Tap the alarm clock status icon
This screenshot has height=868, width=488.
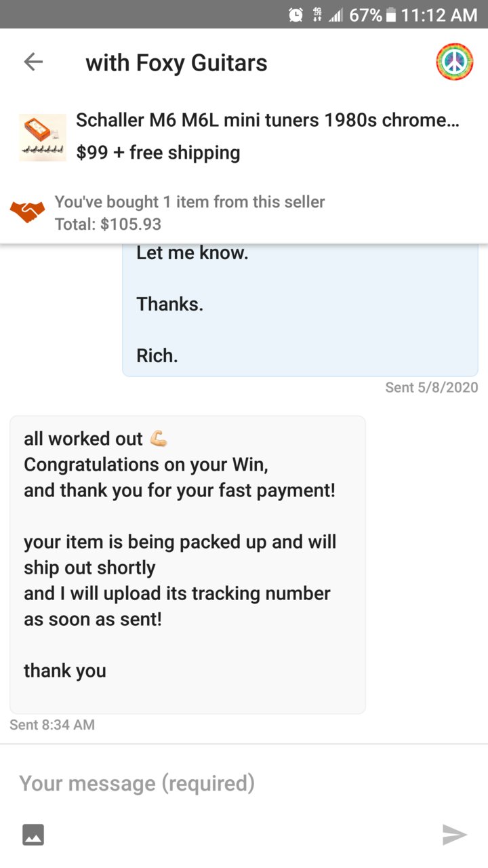click(x=296, y=15)
